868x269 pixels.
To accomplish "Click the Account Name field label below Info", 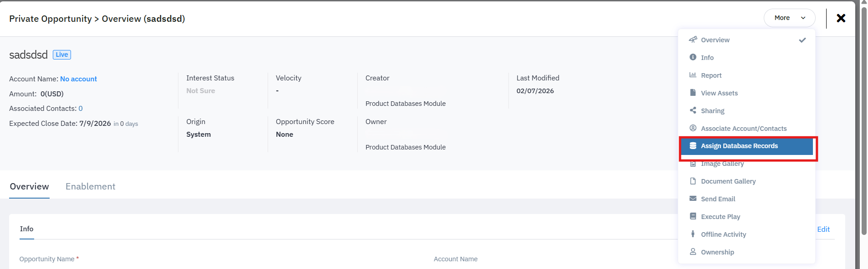I will coord(456,259).
